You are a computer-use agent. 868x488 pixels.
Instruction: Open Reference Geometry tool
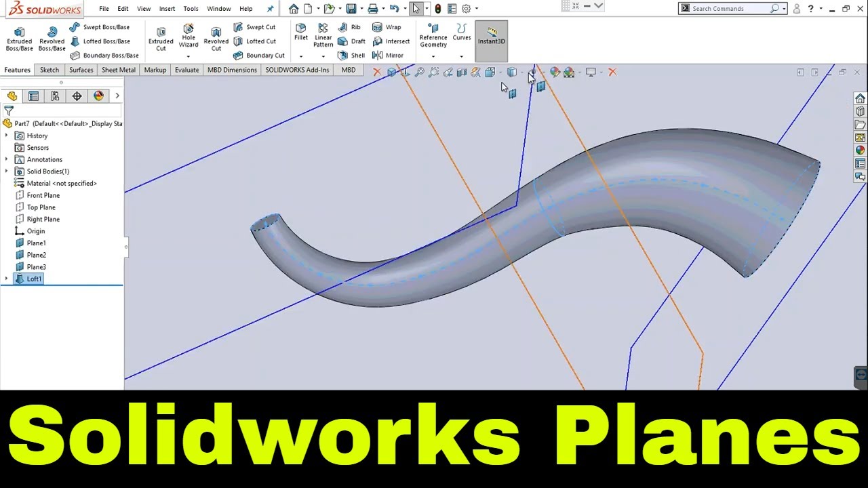pos(433,36)
